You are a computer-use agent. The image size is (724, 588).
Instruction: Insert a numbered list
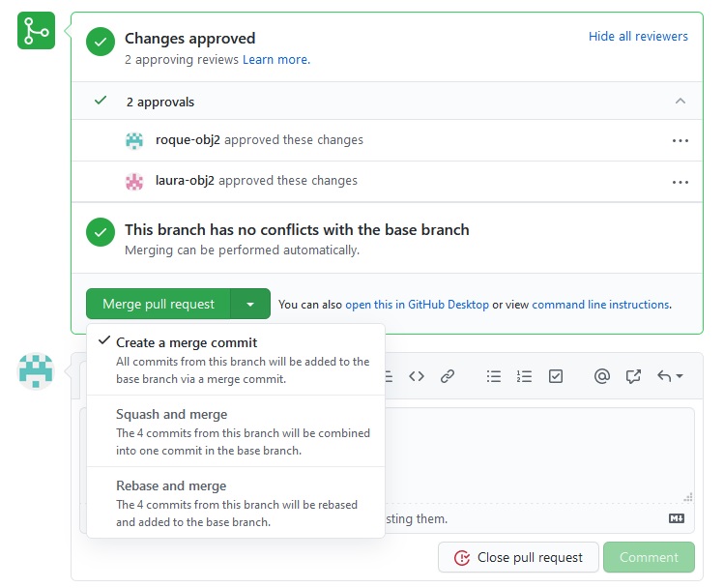click(525, 376)
